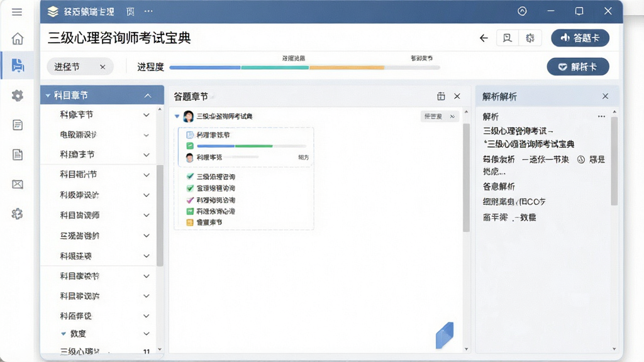Screen dimensions: 644x362
Task: Open the three-dot title bar menu
Action: point(148,11)
